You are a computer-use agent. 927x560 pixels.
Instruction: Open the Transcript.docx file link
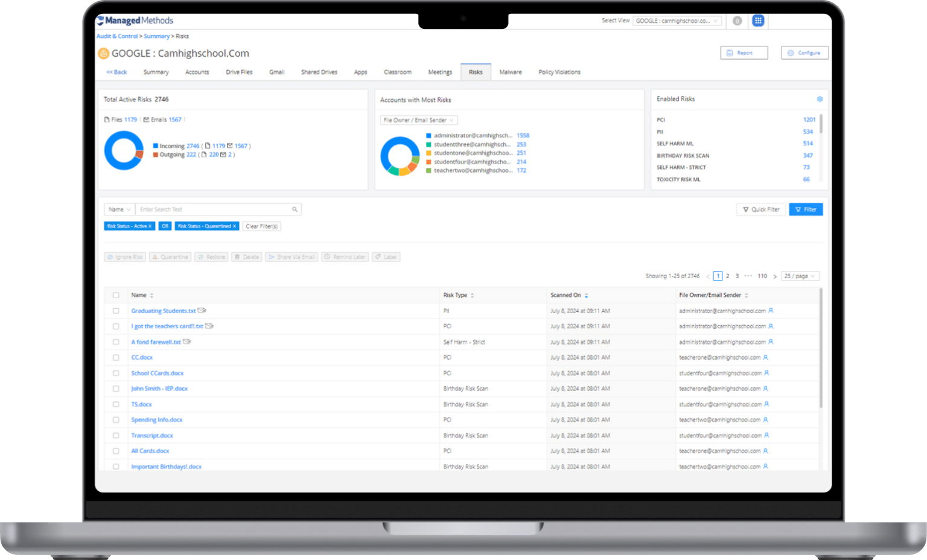(152, 435)
